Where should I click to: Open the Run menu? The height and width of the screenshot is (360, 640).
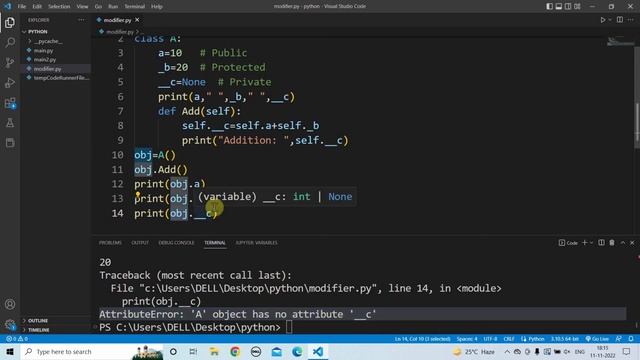coord(113,6)
